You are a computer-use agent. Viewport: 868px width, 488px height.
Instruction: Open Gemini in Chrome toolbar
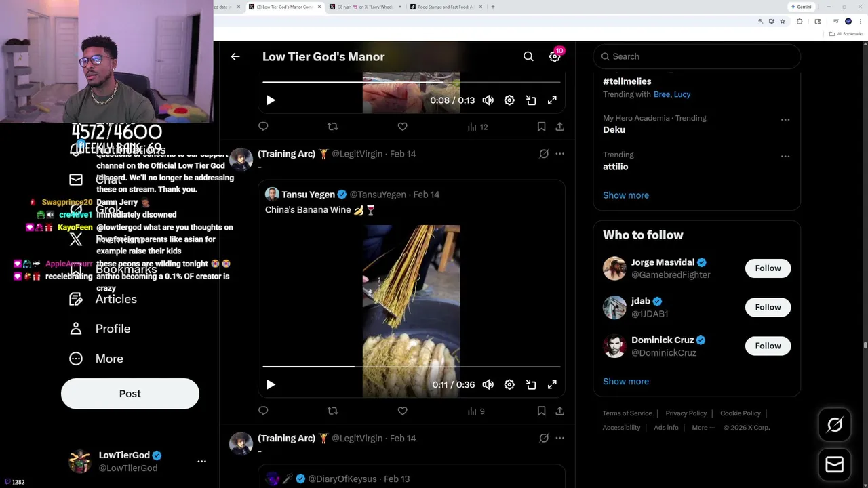pos(801,7)
